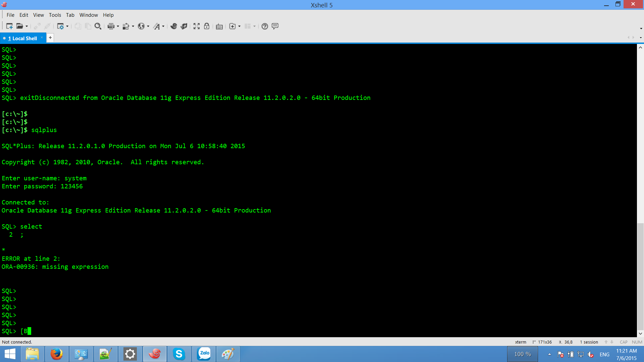This screenshot has width=644, height=362.
Task: Launch Firefox from the taskbar
Action: 57,354
